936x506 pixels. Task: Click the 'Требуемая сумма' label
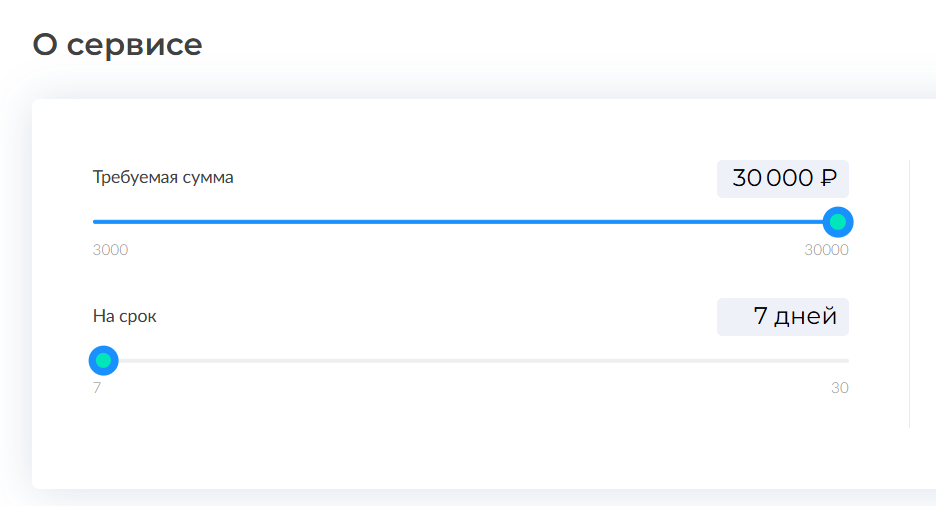click(163, 178)
